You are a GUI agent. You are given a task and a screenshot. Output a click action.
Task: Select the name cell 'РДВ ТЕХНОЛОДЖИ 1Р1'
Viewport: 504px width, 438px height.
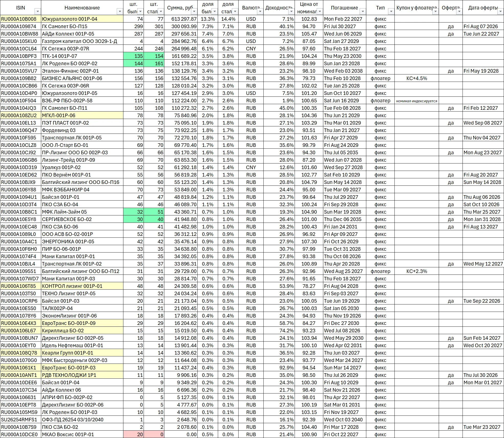click(x=82, y=375)
